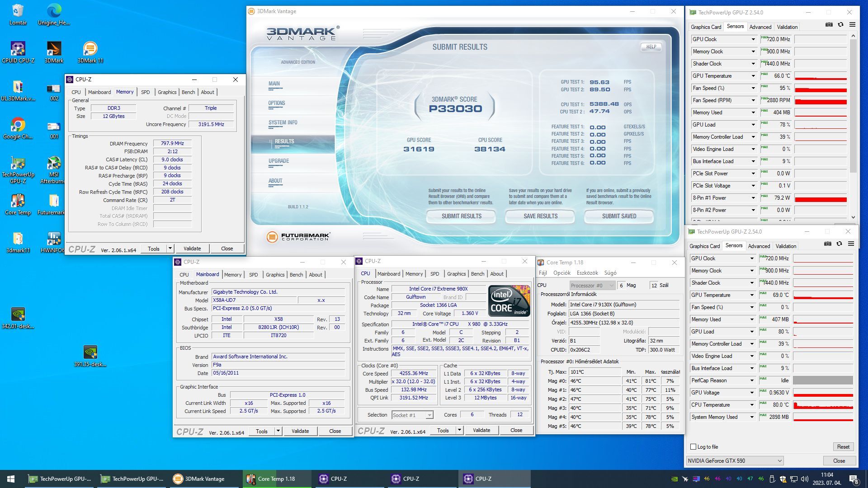Switch to the SPD tab in CPU-Z Memory window
This screenshot has width=868, height=488.
point(145,92)
